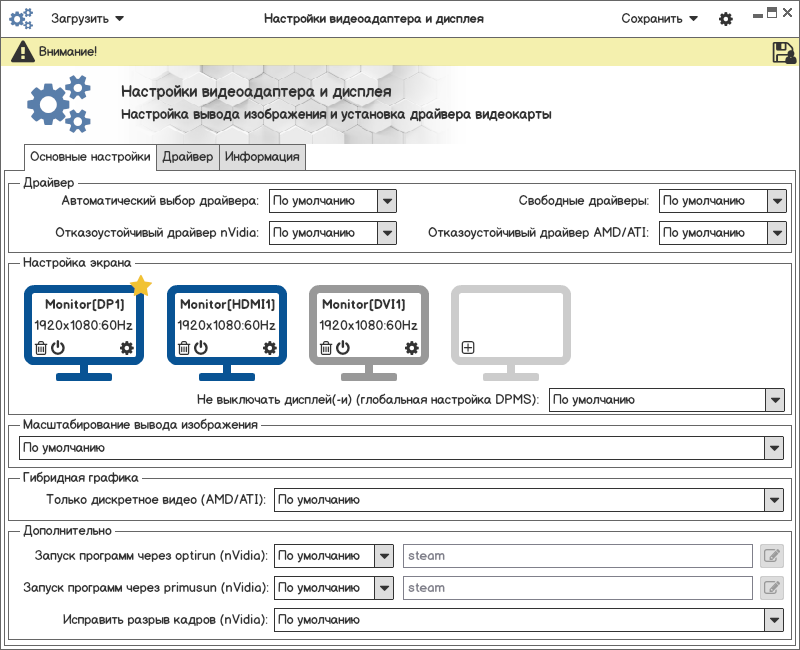
Task: Toggle power for Monitor[DP1]
Action: tap(58, 347)
